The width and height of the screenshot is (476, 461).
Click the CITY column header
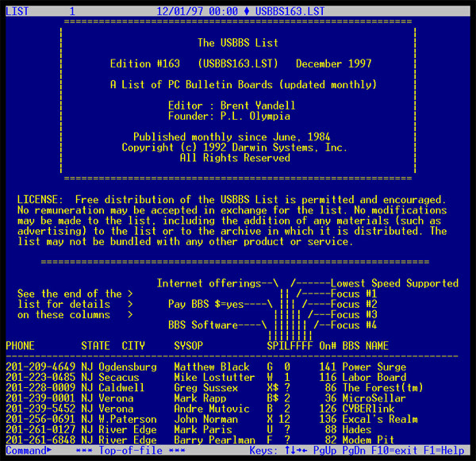[x=133, y=346]
